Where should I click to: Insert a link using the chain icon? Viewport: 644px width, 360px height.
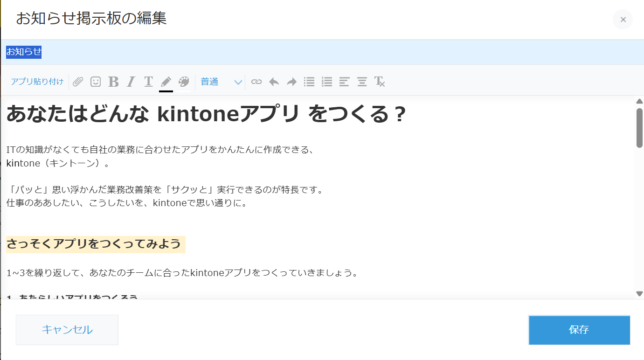click(256, 82)
